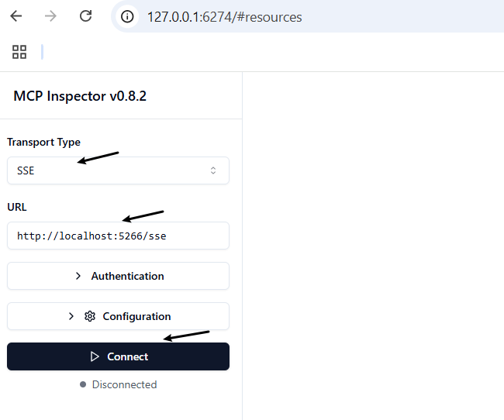This screenshot has width=504, height=420.
Task: Expand the Authentication section
Action: [118, 276]
